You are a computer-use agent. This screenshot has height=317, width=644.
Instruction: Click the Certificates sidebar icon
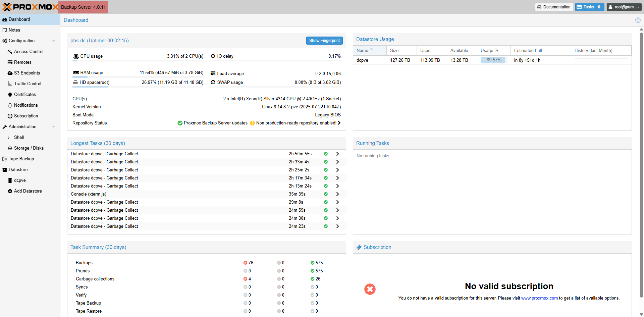(10, 95)
